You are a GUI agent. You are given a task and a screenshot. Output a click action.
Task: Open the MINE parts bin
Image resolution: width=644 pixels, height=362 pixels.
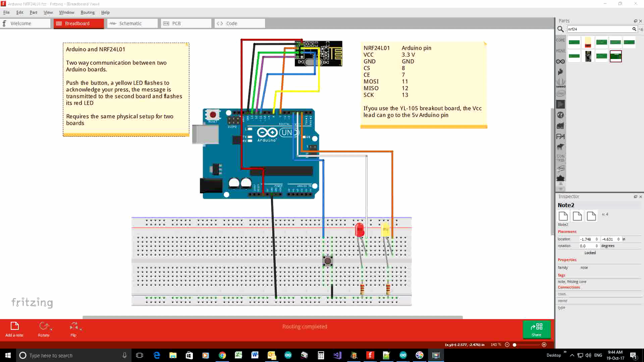[x=560, y=51]
